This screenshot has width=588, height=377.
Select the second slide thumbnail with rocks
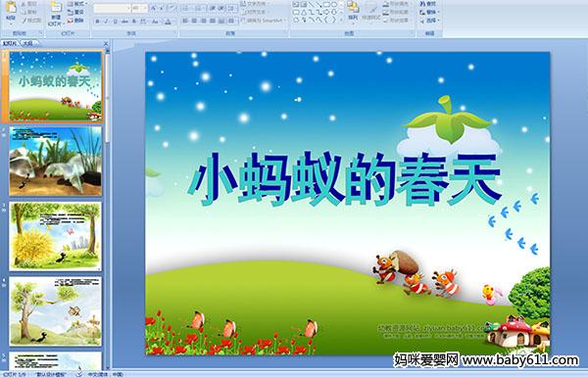click(x=55, y=161)
